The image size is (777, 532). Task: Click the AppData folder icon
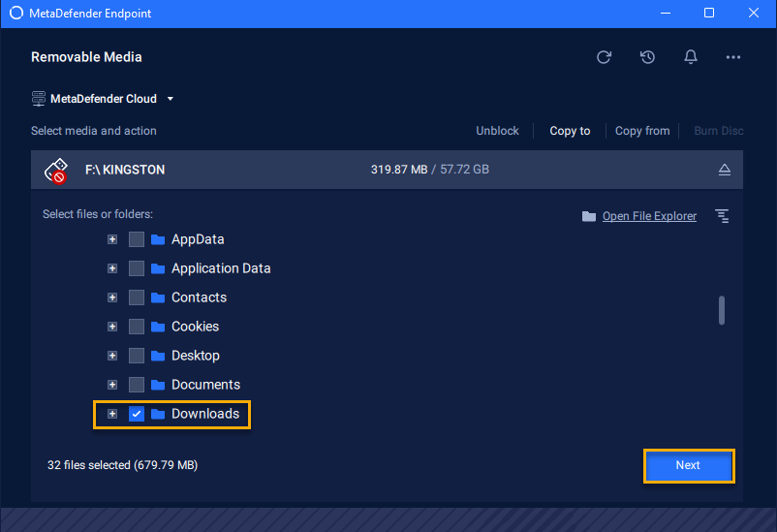coord(158,239)
